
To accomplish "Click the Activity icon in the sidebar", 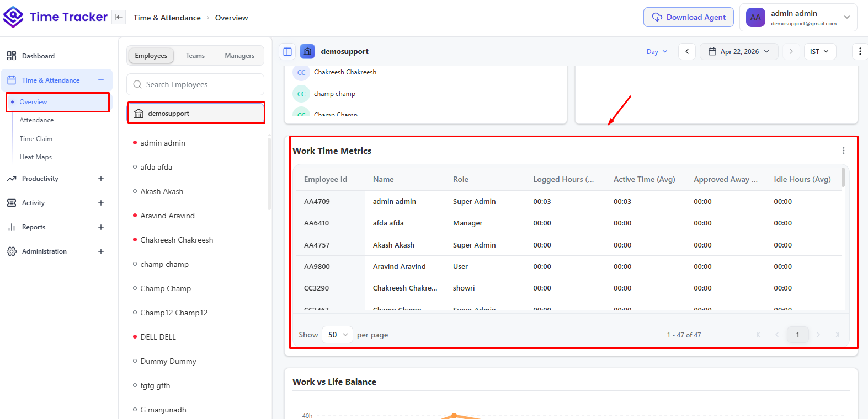I will (x=12, y=203).
